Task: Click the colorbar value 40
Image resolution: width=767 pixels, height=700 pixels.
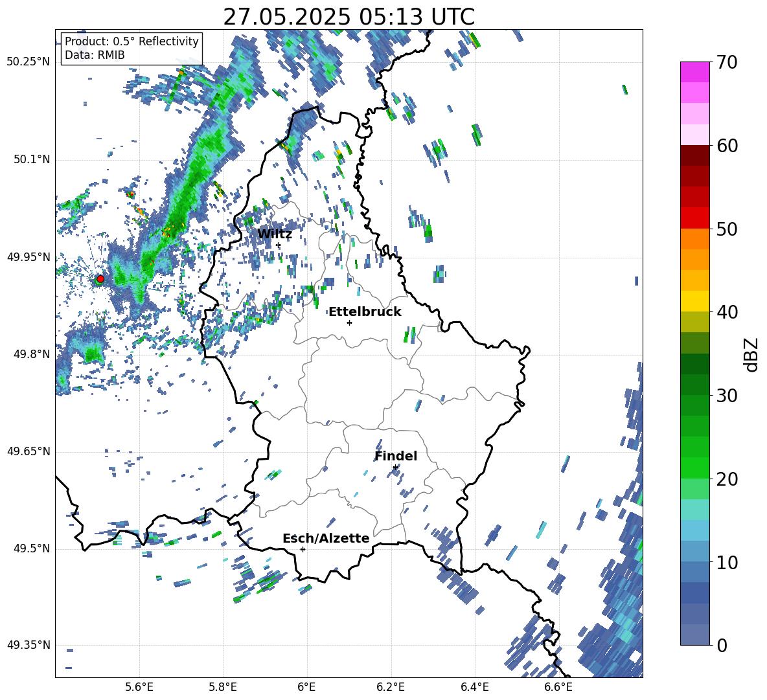Action: [x=727, y=312]
